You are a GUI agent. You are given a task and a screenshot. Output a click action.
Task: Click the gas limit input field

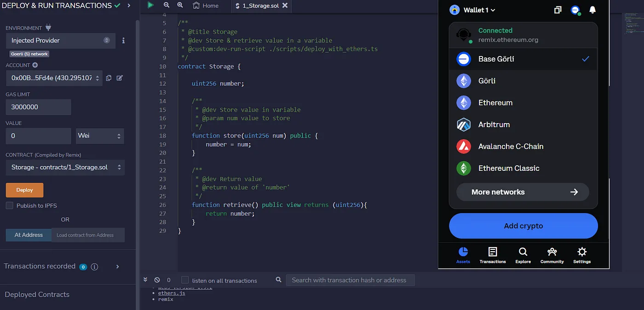(38, 107)
